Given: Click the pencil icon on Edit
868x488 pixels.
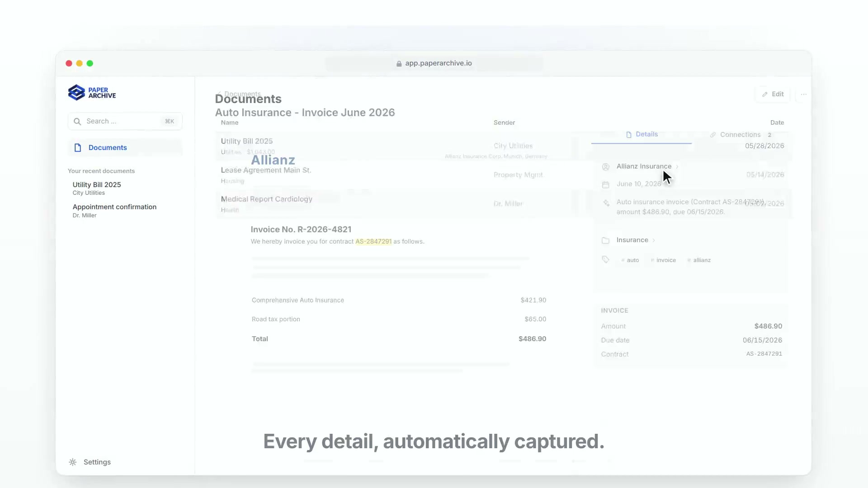Looking at the screenshot, I should click(765, 94).
